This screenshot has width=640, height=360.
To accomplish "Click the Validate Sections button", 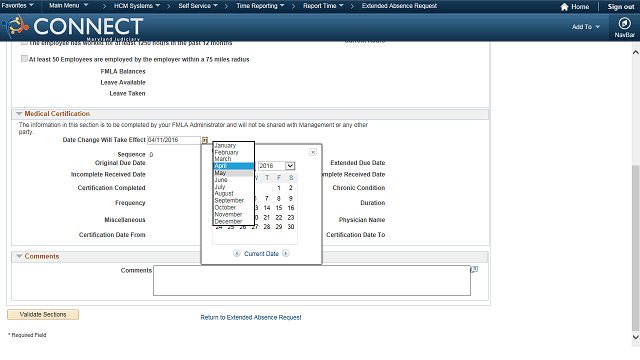I will (43, 314).
